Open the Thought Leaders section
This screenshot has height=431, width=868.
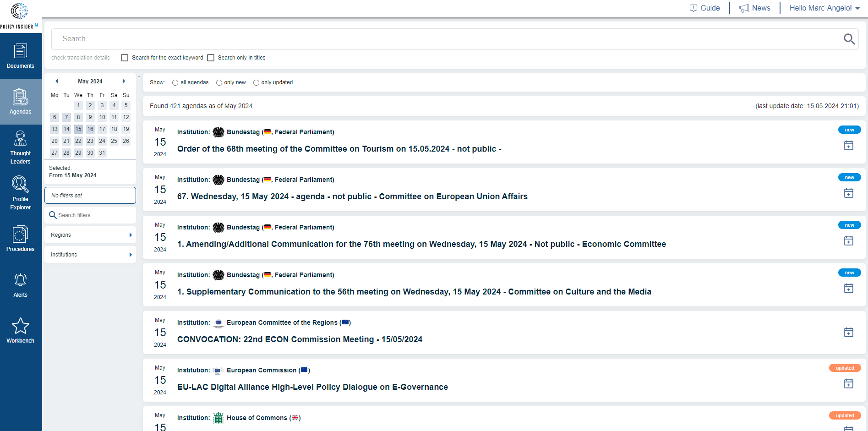[x=21, y=147]
